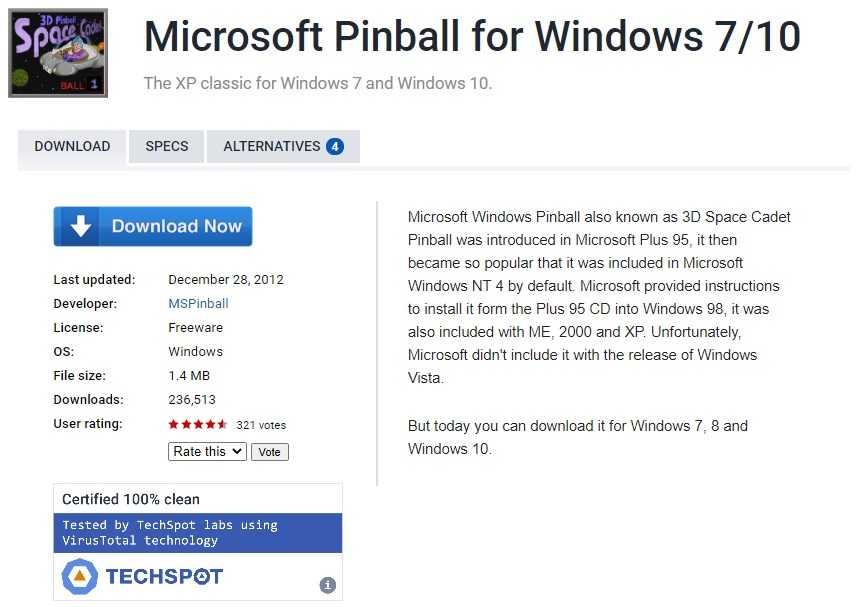The width and height of the screenshot is (861, 607).
Task: Click the info icon in the certification box
Action: (x=327, y=585)
